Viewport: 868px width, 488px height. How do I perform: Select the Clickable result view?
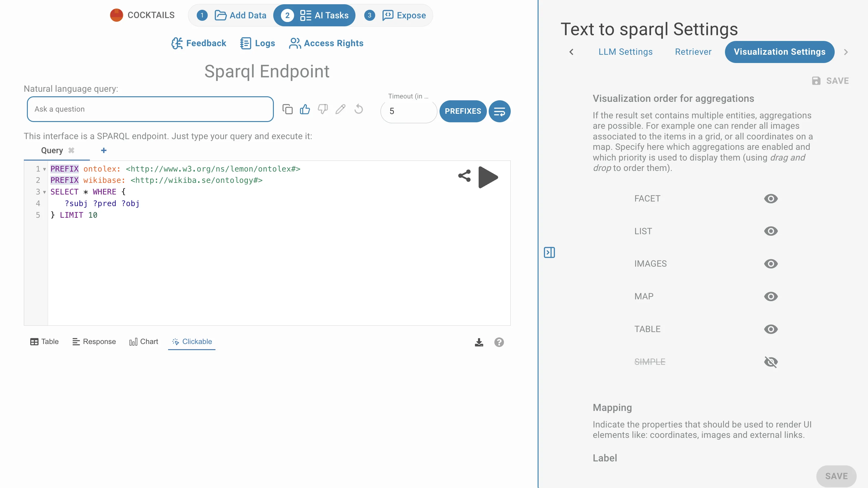[192, 342]
